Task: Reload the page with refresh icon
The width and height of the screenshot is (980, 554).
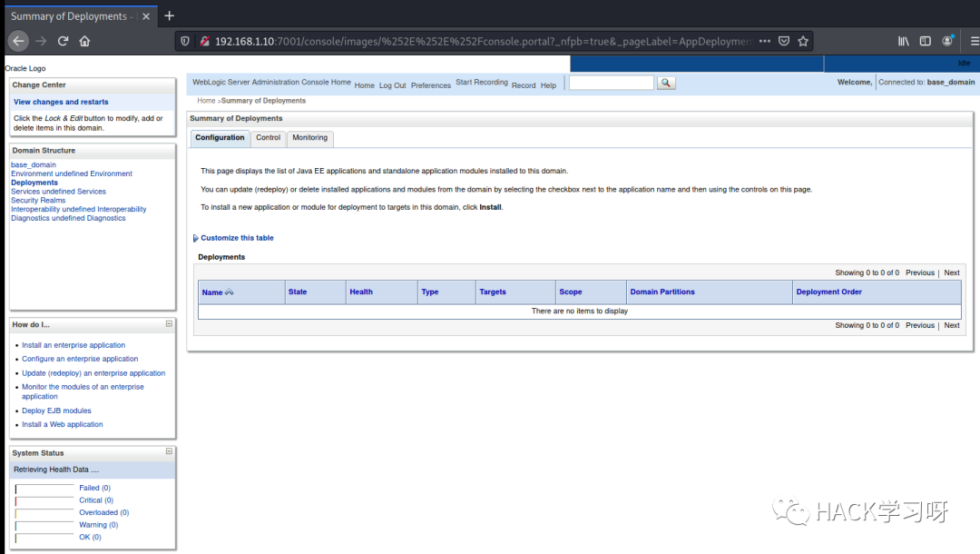Action: 64,41
